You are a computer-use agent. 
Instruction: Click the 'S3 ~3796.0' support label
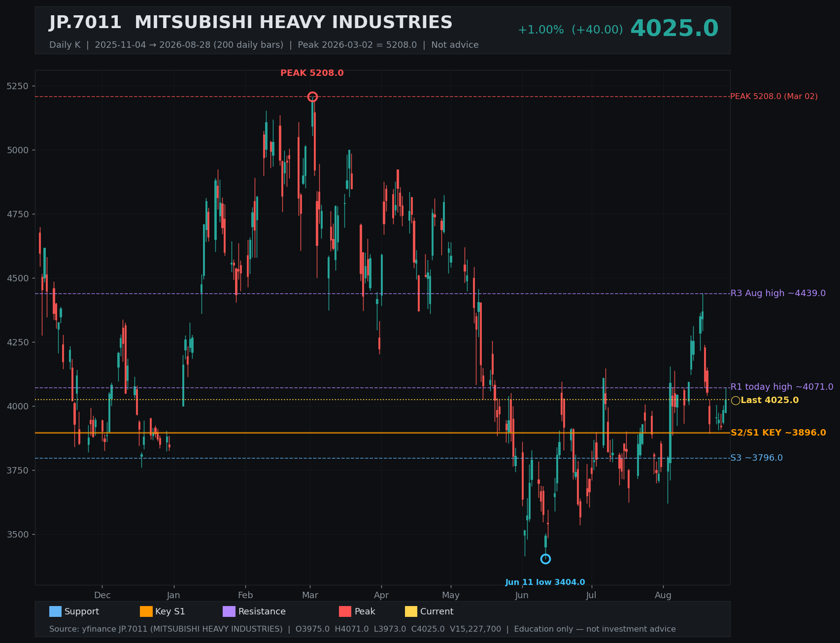click(756, 458)
